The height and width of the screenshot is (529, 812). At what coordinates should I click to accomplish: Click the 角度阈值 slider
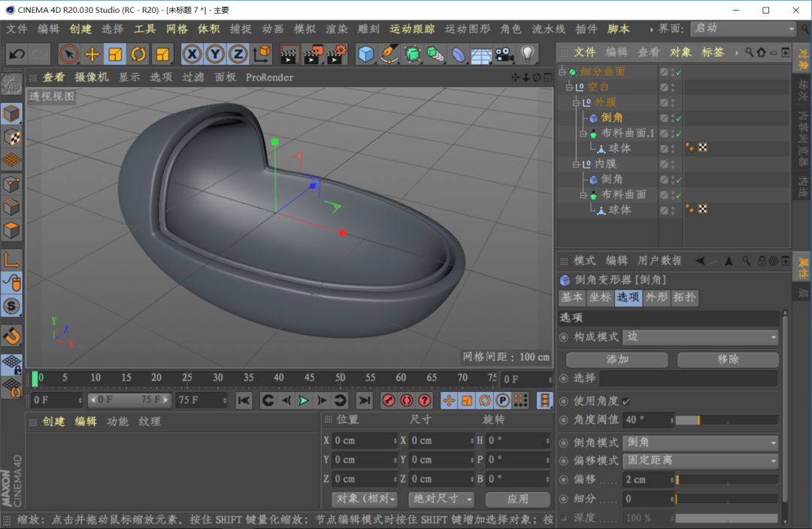726,420
